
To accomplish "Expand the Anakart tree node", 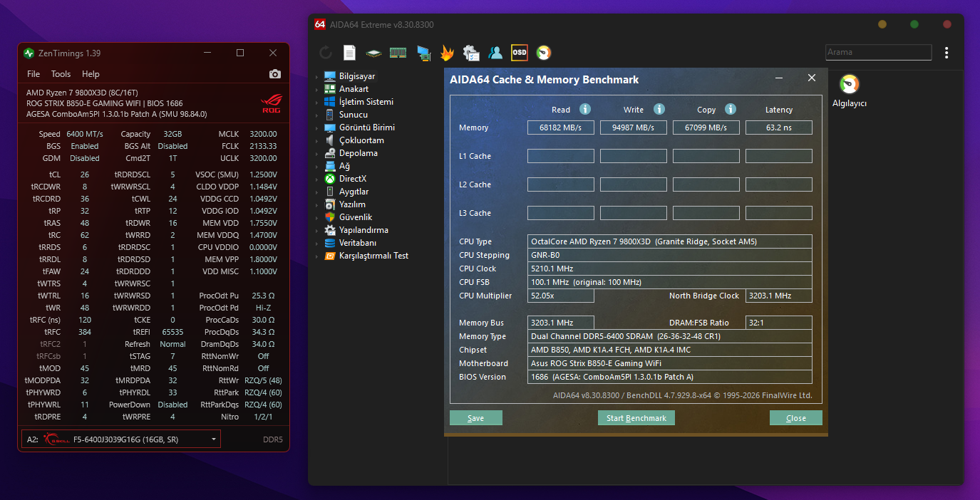I will coord(316,89).
